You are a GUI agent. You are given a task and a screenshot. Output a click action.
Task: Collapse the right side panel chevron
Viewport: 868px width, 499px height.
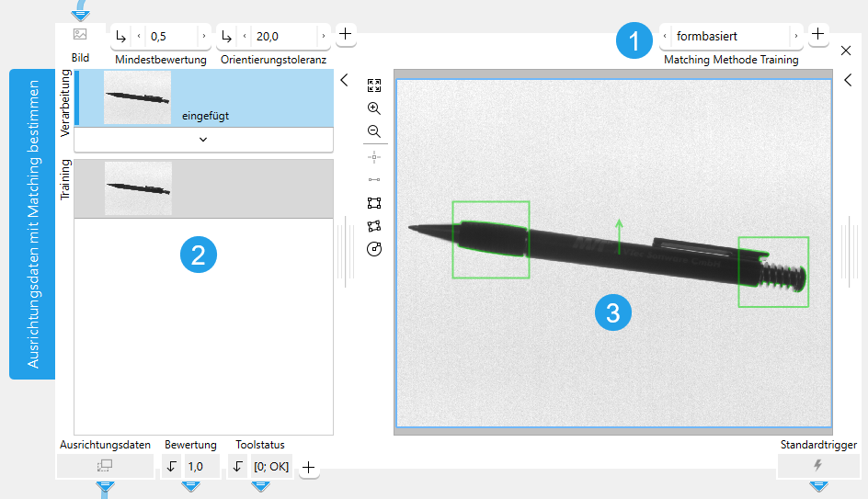(848, 80)
